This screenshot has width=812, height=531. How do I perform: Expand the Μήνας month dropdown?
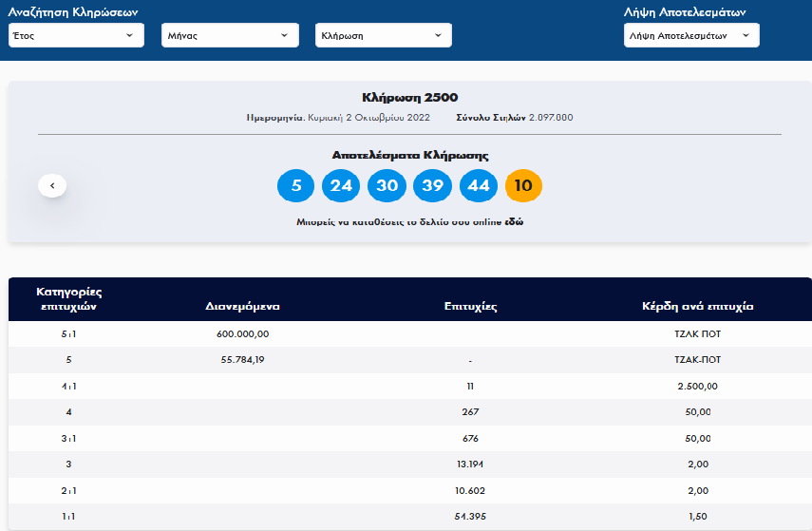229,35
